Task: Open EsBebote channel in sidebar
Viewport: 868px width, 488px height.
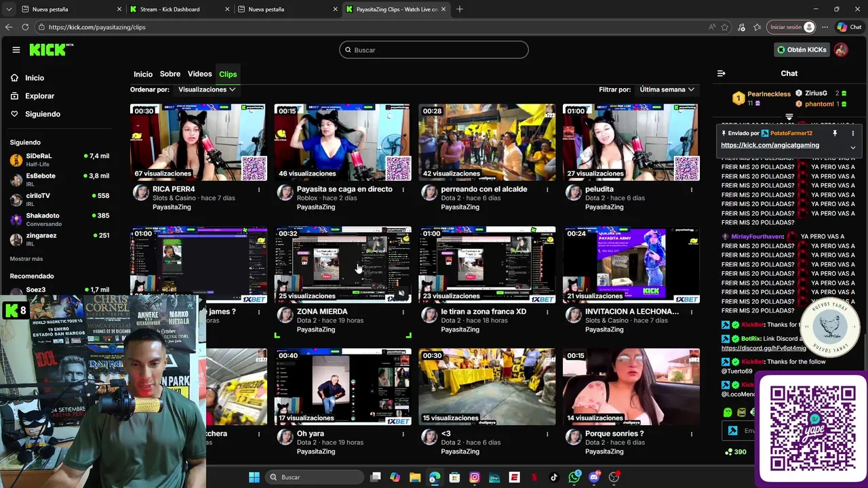Action: tap(60, 180)
